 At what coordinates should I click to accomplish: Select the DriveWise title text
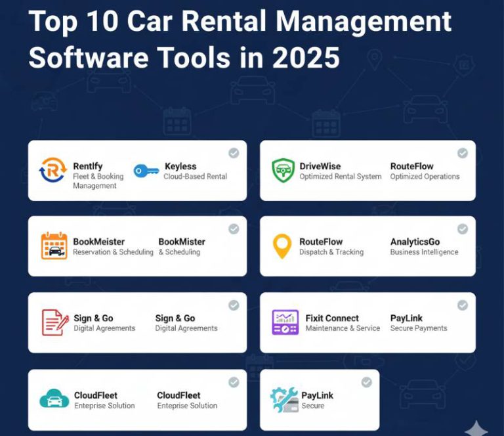point(320,166)
